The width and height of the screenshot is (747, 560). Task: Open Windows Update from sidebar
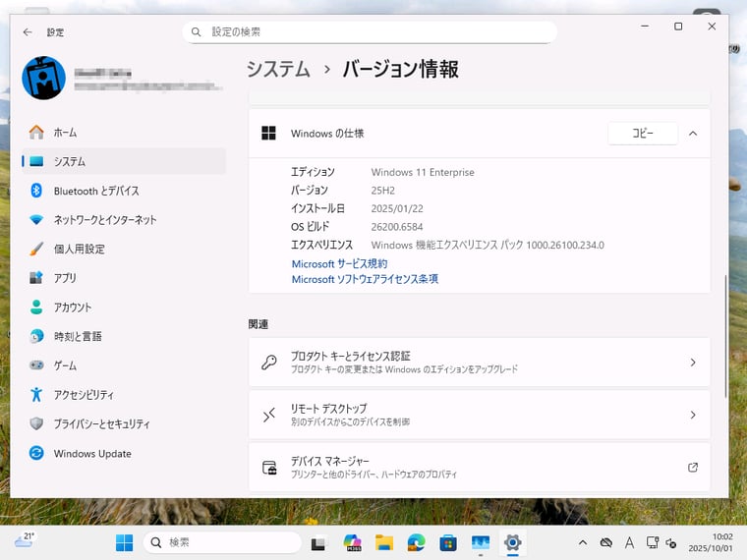[91, 454]
